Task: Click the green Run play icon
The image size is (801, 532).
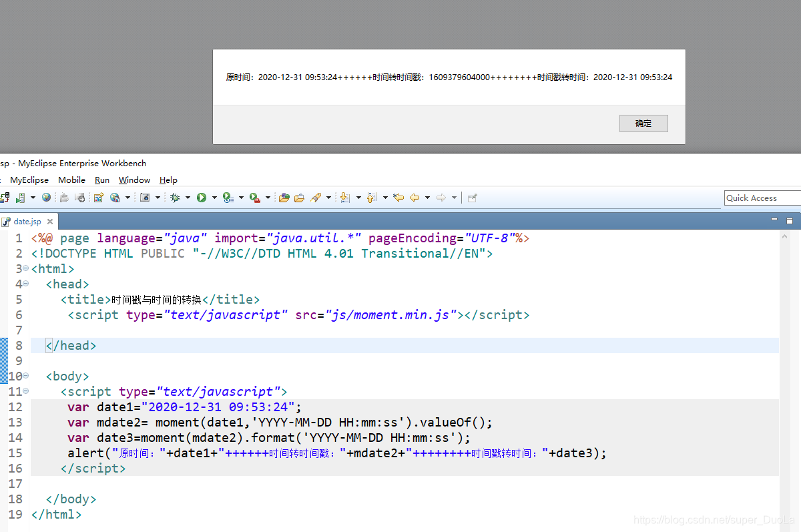Action: click(201, 198)
